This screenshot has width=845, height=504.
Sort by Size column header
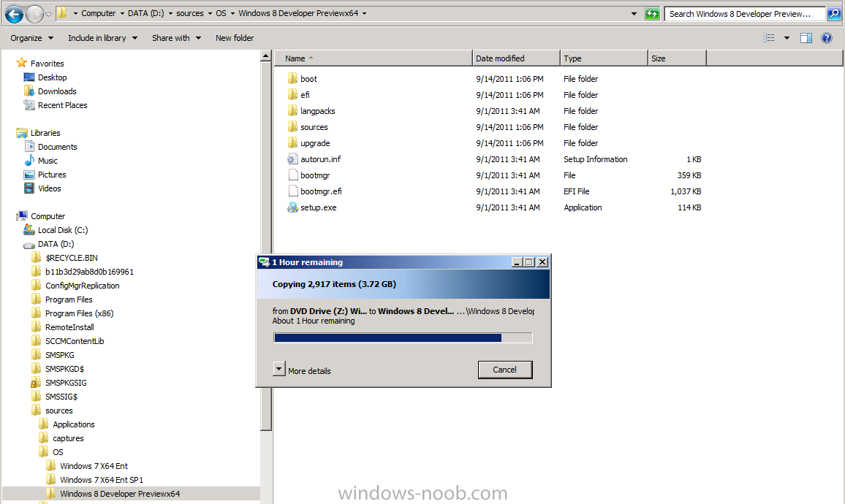677,58
